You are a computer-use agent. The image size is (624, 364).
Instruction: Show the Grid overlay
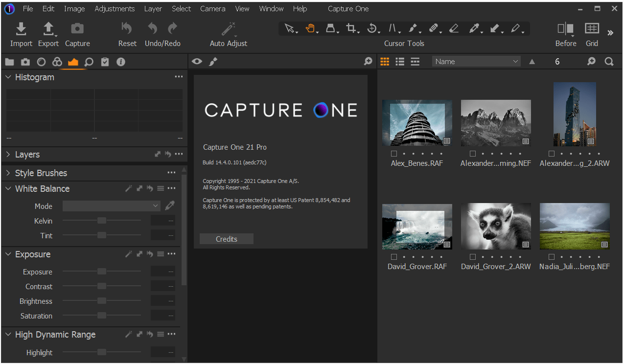592,29
